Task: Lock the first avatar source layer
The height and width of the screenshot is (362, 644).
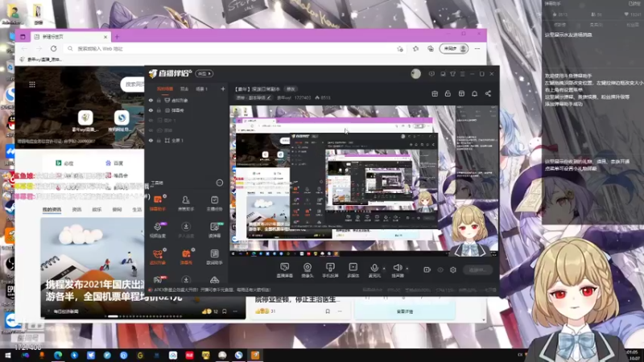Action: [x=159, y=100]
